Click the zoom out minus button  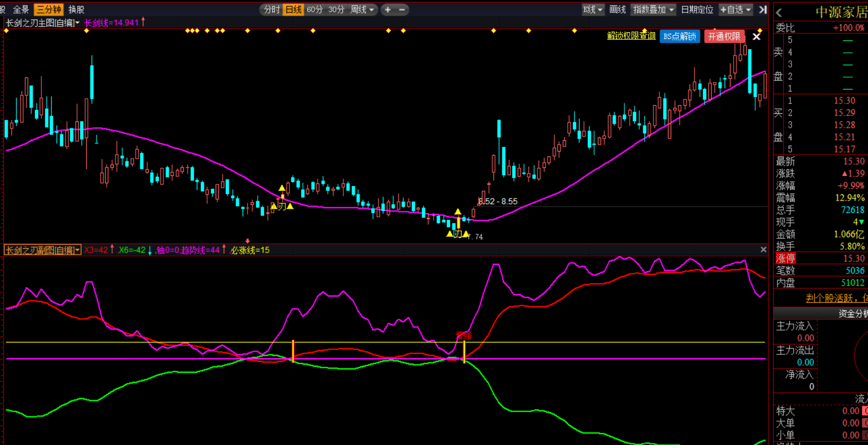pyautogui.click(x=402, y=10)
